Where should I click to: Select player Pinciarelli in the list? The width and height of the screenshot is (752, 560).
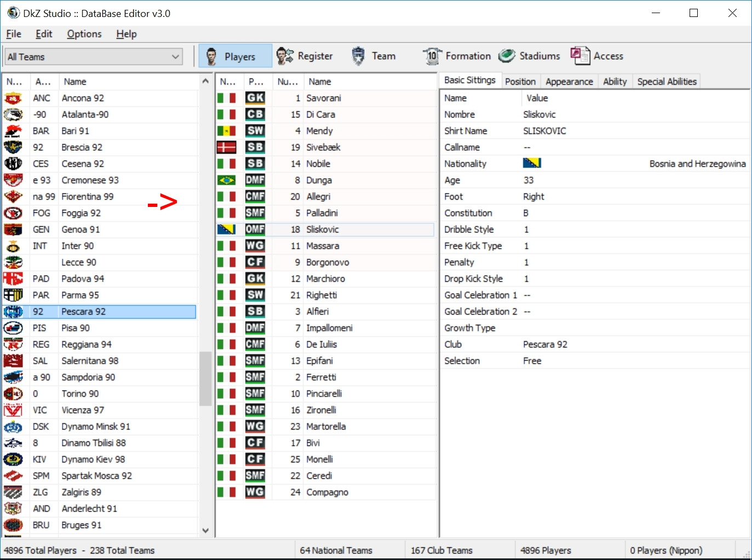(x=325, y=394)
